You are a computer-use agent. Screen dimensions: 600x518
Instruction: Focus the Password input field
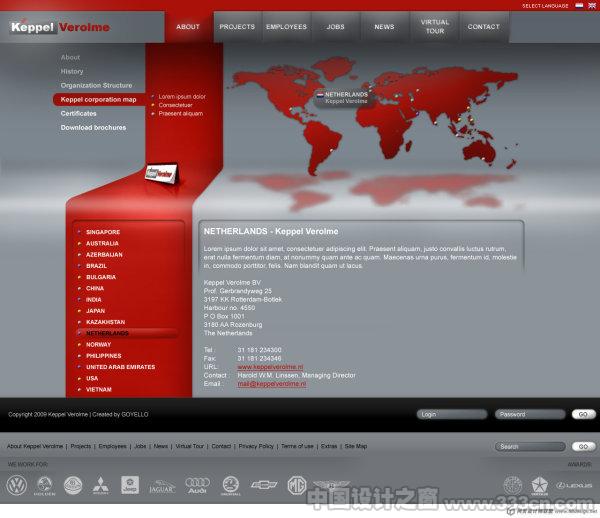pyautogui.click(x=530, y=414)
